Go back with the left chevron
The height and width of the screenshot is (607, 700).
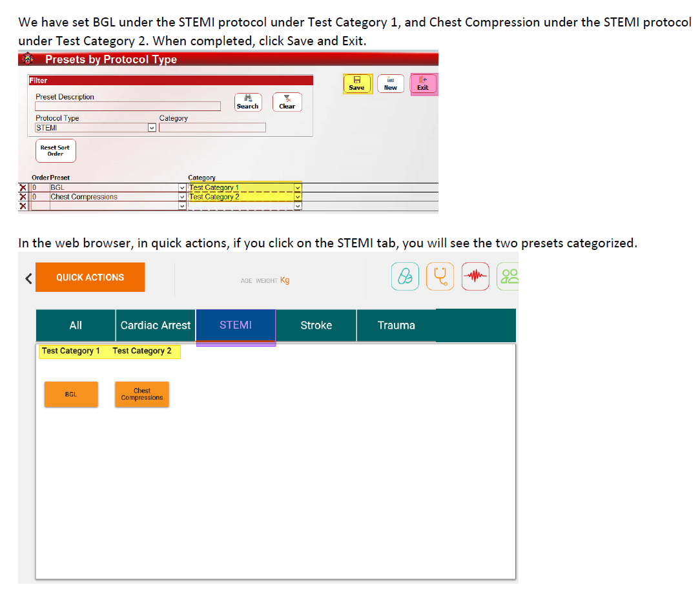[x=28, y=278]
